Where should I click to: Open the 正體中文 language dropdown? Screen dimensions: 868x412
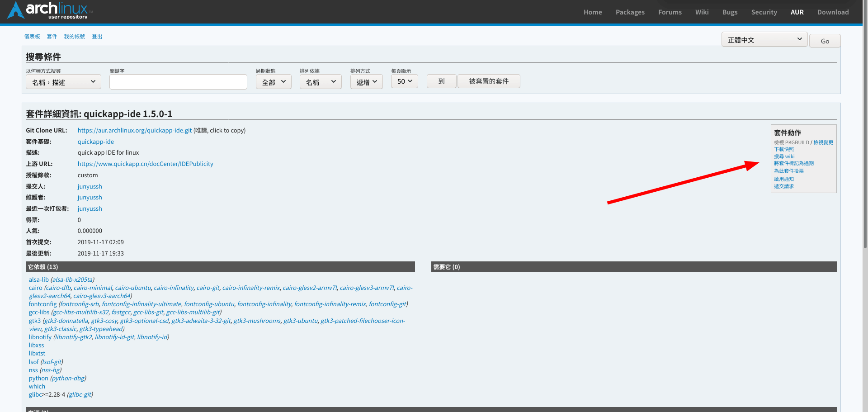[x=764, y=39]
